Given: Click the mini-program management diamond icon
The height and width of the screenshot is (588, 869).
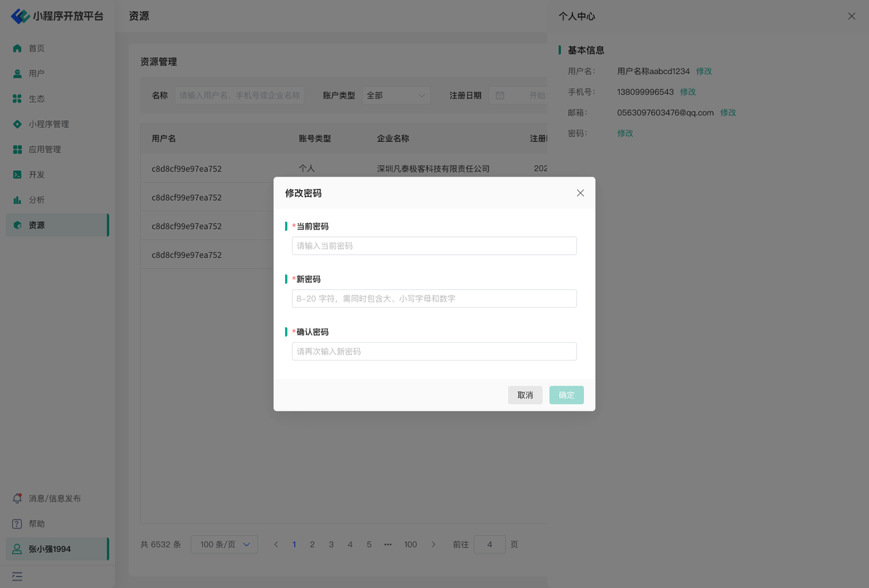Looking at the screenshot, I should coord(18,124).
